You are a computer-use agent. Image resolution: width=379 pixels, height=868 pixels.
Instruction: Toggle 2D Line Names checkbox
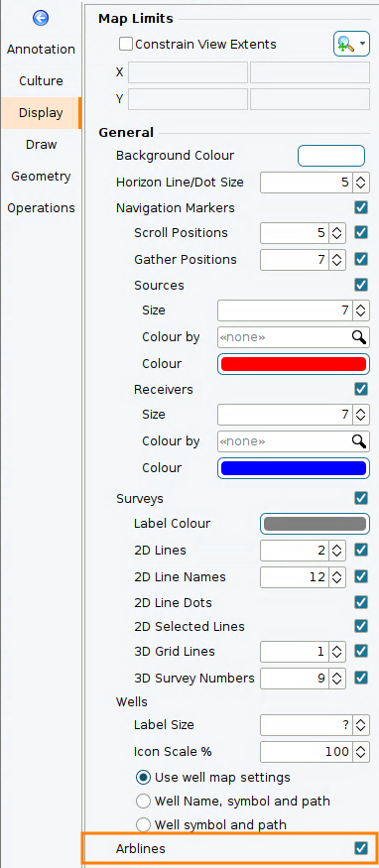(x=361, y=576)
